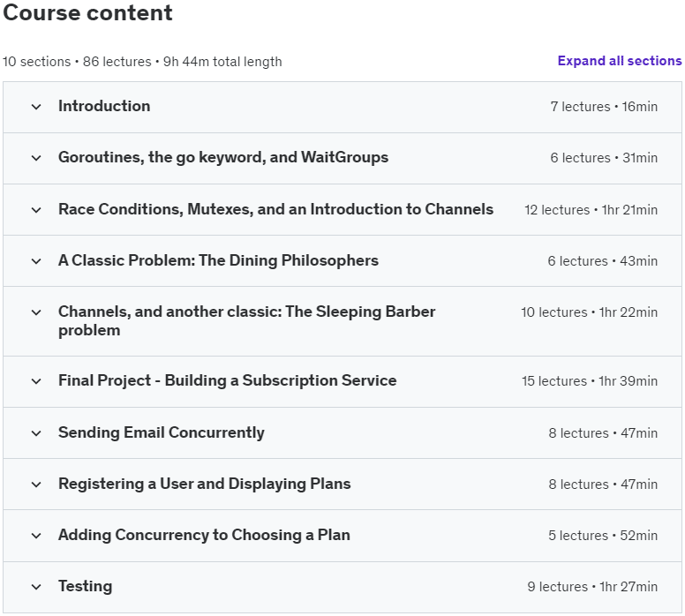Image resolution: width=685 pixels, height=616 pixels.
Task: Select 'Final Project - Building a Subscription Service' title
Action: click(x=228, y=380)
